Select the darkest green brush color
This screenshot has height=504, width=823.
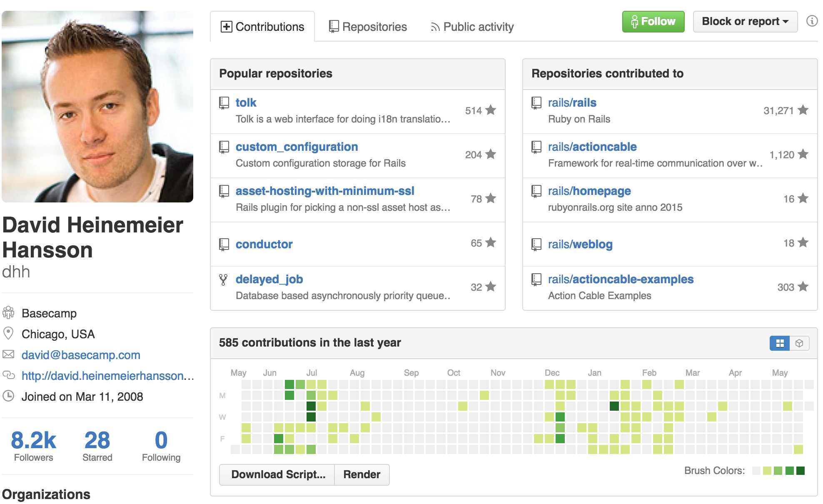coord(801,471)
